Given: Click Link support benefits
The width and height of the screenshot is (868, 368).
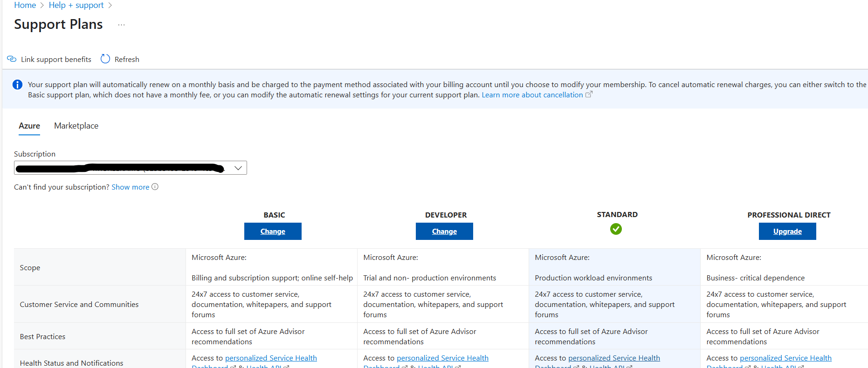Looking at the screenshot, I should (x=49, y=59).
